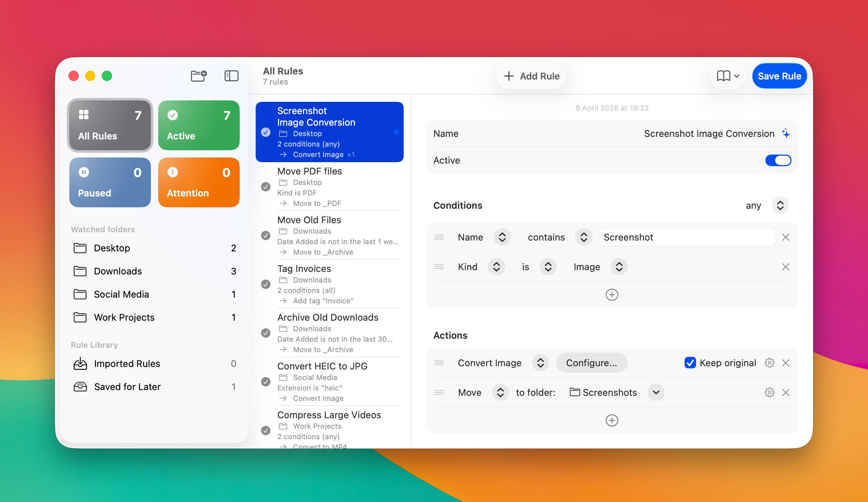
Task: Add a new action with plus icon
Action: 612,420
